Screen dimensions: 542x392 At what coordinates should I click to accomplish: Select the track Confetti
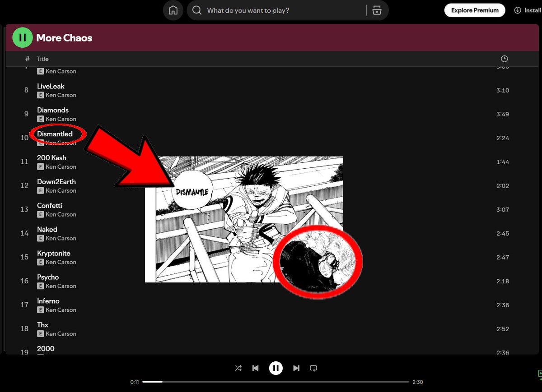(50, 206)
